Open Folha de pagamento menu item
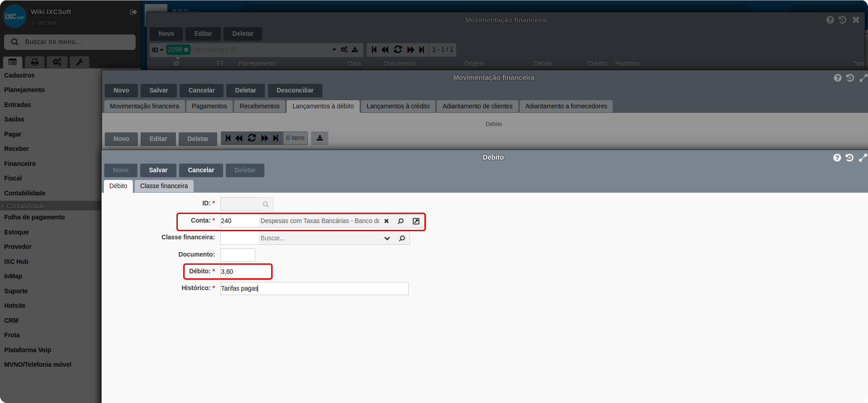 [x=34, y=217]
